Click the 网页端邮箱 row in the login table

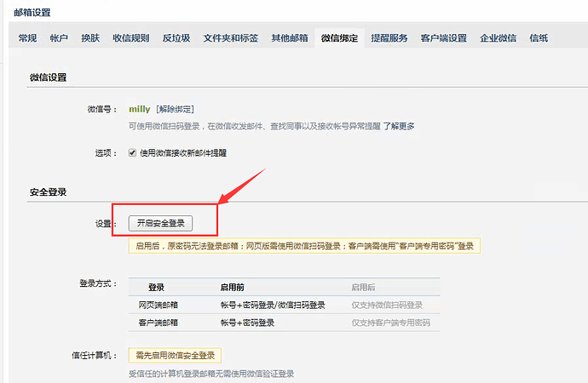158,305
